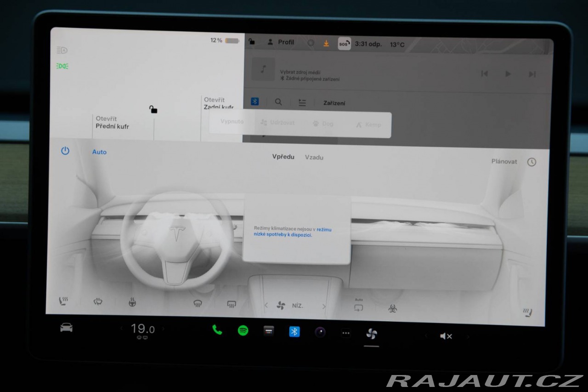Toggle climate power button
This screenshot has width=588, height=392.
click(65, 151)
